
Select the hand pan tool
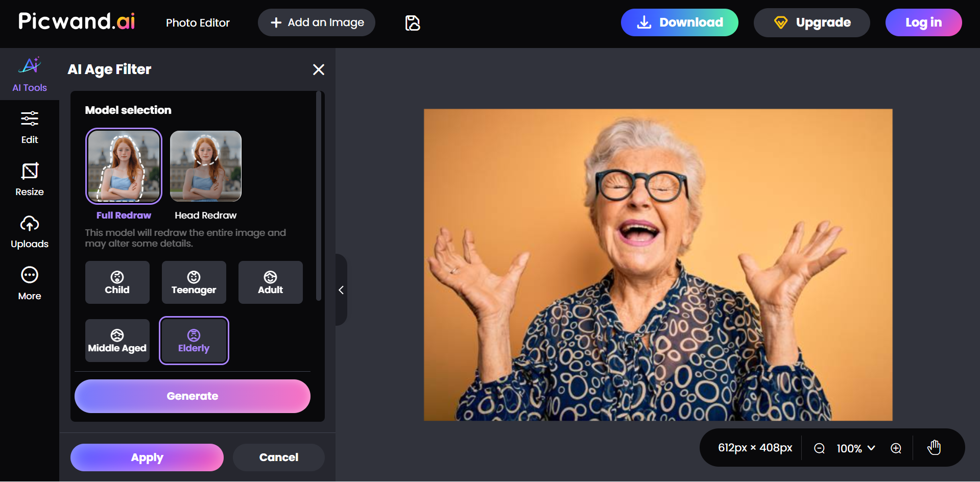point(934,447)
